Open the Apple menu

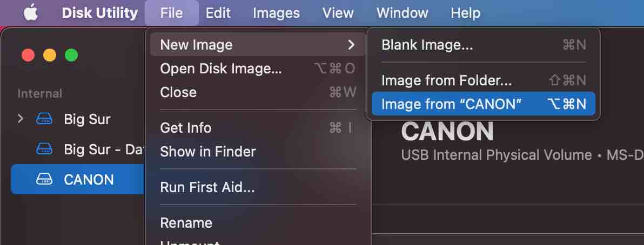31,13
